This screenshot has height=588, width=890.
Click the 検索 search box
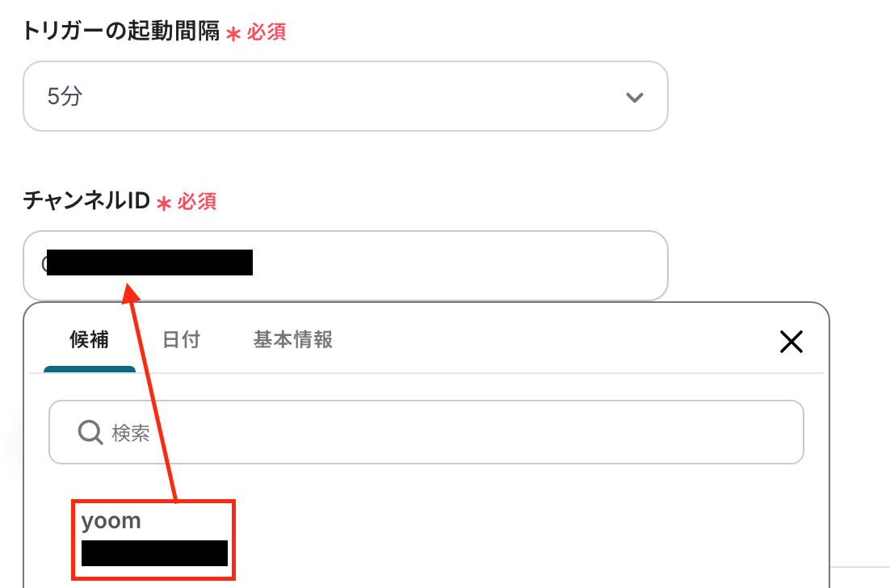click(x=426, y=432)
